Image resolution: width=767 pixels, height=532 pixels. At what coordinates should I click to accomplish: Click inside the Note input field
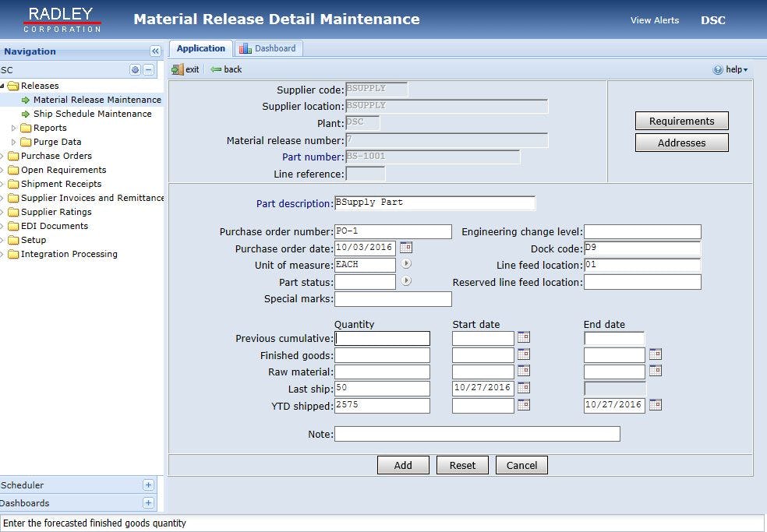pyautogui.click(x=475, y=434)
